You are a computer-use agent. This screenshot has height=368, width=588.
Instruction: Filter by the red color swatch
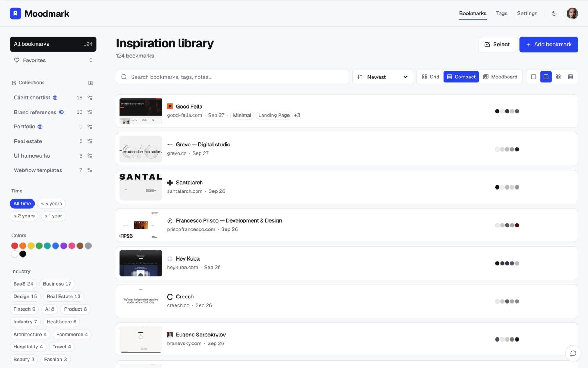(x=15, y=246)
